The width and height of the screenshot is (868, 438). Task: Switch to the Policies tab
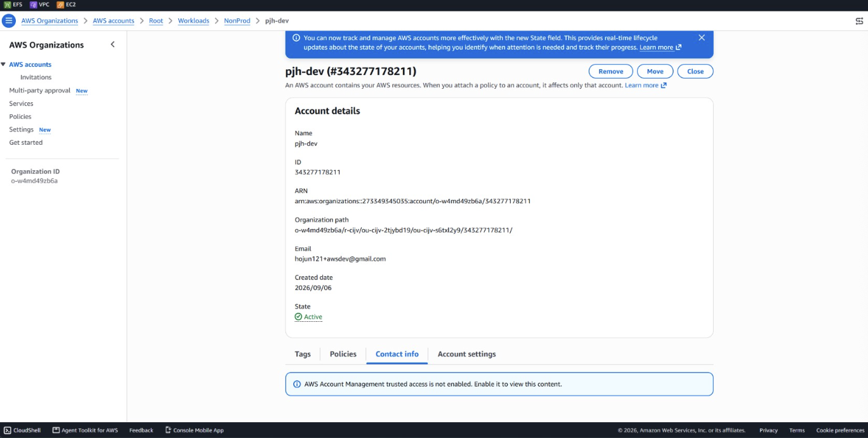(x=343, y=354)
